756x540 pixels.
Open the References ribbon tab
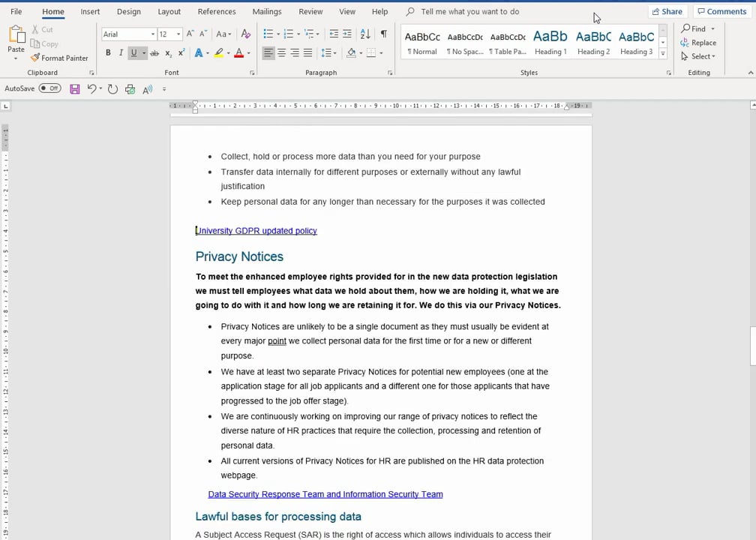tap(217, 12)
